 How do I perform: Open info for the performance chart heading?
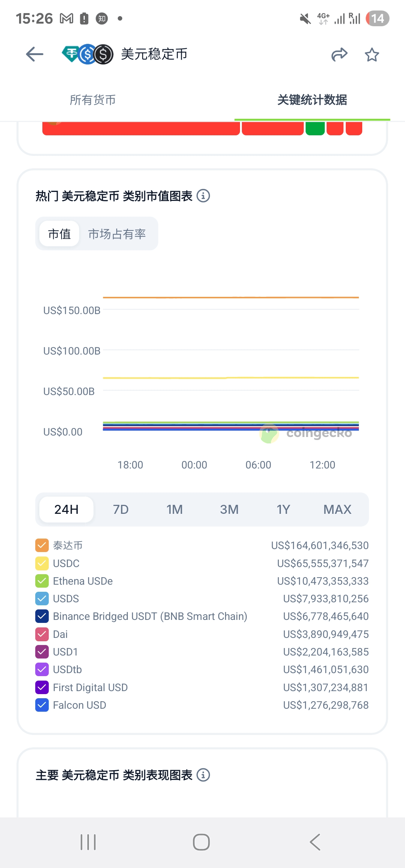click(203, 775)
